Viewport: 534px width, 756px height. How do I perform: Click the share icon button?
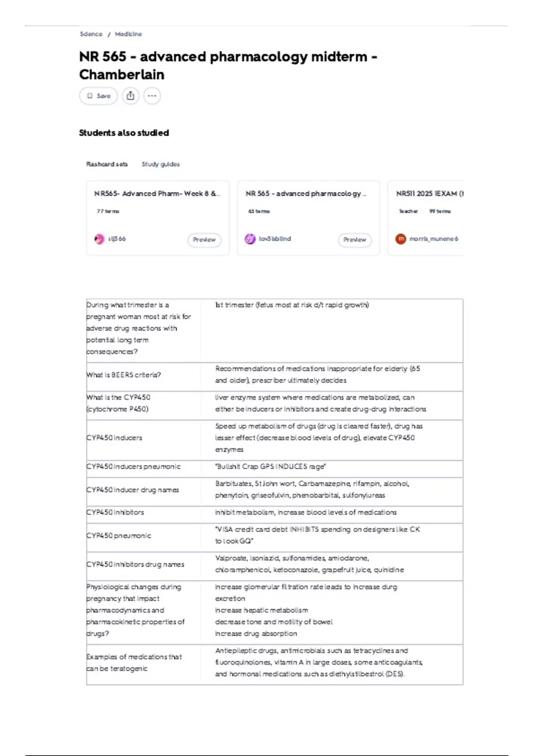tap(130, 96)
